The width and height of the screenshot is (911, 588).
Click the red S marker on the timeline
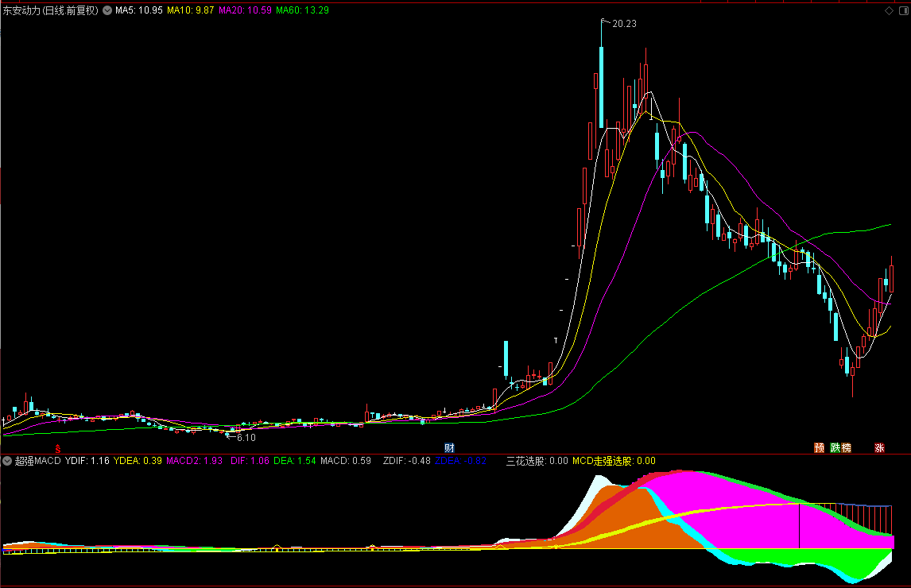point(57,449)
